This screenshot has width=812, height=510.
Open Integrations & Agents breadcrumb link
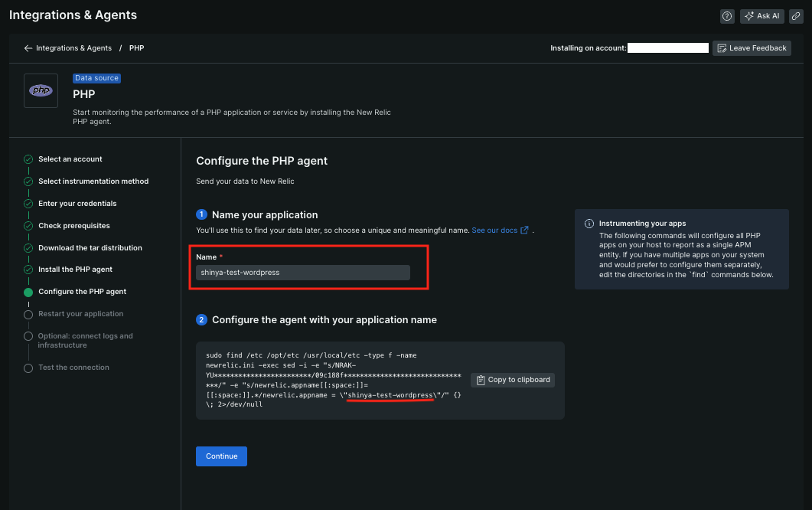point(73,48)
